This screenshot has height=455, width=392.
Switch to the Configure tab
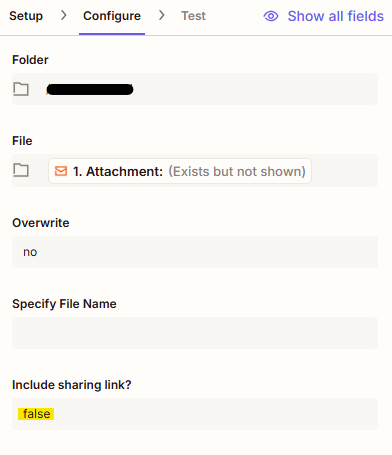click(112, 16)
